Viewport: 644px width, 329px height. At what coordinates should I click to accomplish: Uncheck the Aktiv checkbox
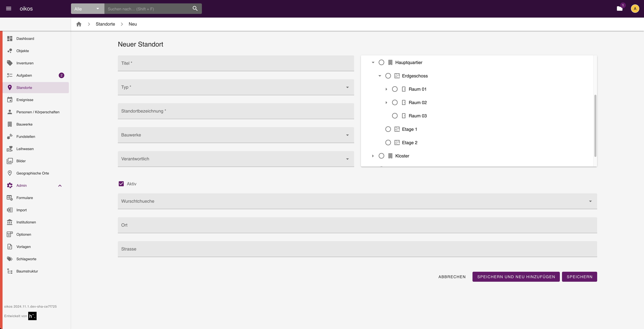click(x=121, y=184)
